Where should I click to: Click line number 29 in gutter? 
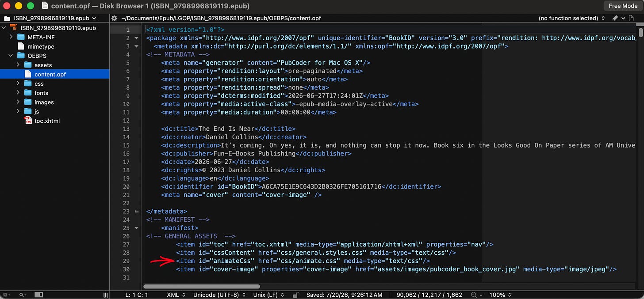click(126, 261)
